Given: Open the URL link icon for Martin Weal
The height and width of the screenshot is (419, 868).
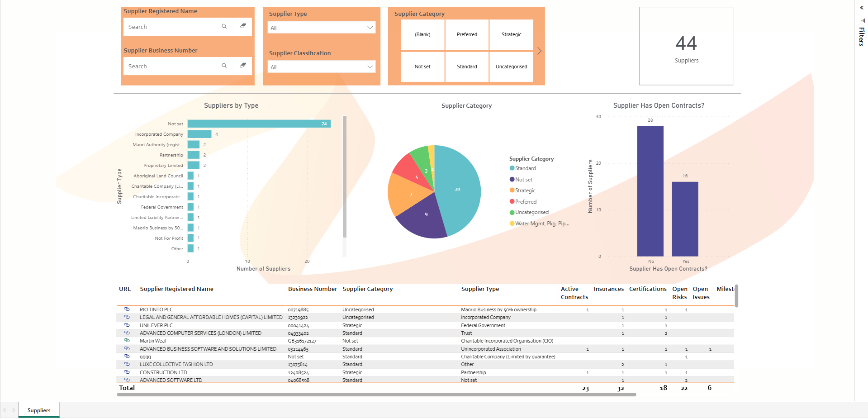Looking at the screenshot, I should click(x=127, y=340).
